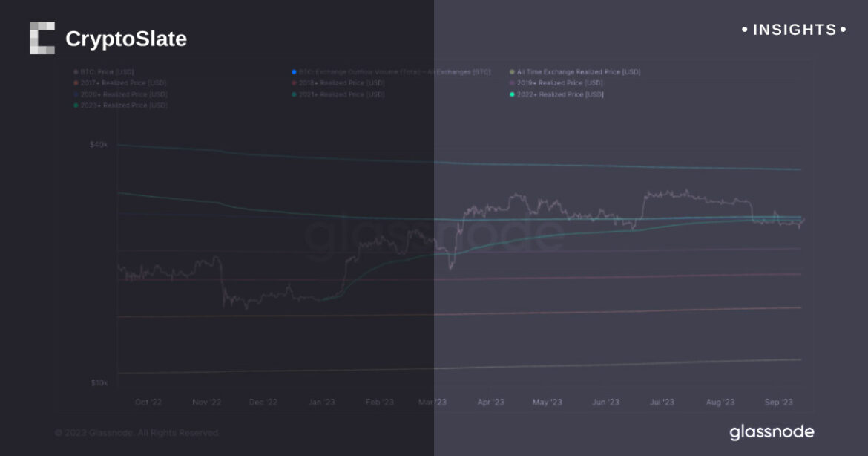The image size is (868, 456).
Task: Click the 2017+ Realized Price legend dot
Action: (x=76, y=83)
